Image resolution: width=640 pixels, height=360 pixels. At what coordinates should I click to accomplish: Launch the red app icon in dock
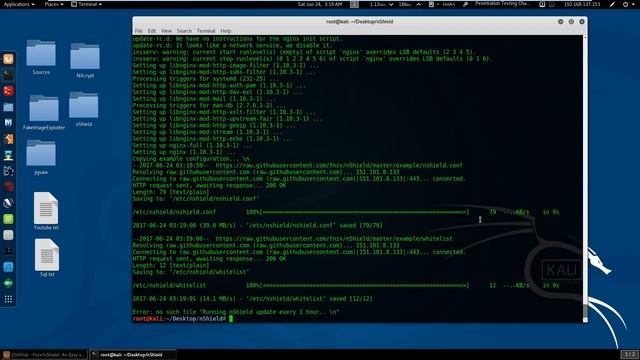coord(8,91)
